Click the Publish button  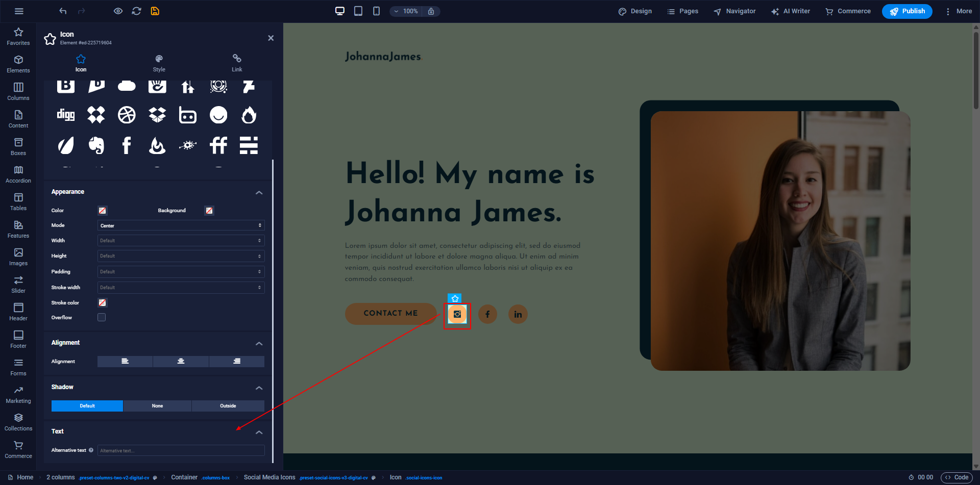pyautogui.click(x=906, y=11)
